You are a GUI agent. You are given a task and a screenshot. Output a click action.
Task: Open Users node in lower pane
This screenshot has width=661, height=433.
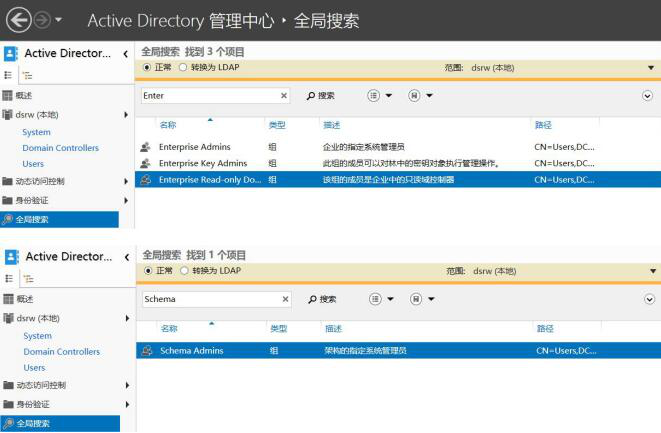[x=34, y=368]
